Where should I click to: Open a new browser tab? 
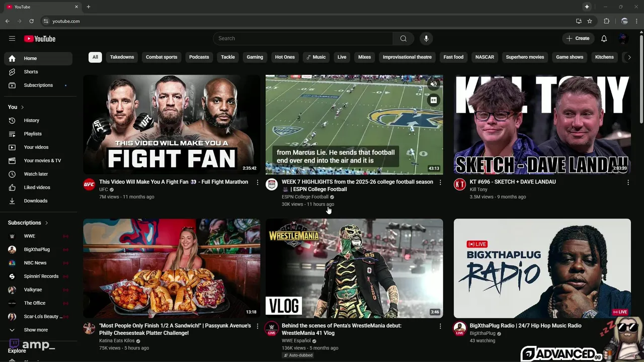pyautogui.click(x=89, y=7)
